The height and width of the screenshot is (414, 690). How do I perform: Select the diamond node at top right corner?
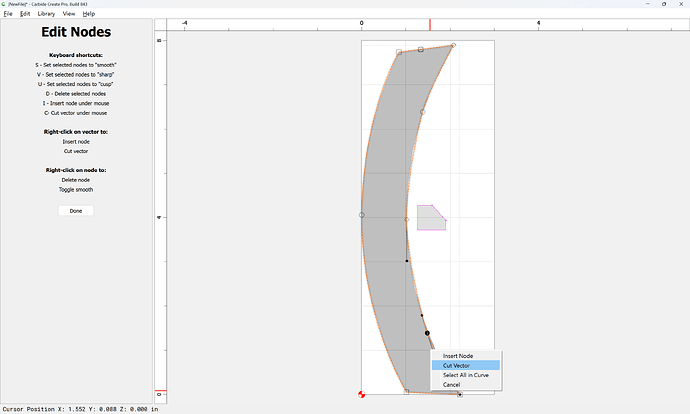click(x=454, y=45)
